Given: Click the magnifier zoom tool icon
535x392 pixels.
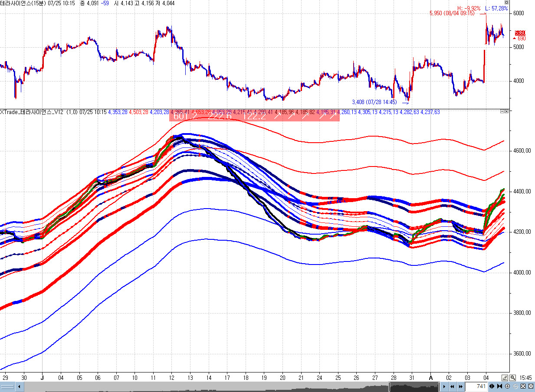Looking at the screenshot, I should [513, 378].
